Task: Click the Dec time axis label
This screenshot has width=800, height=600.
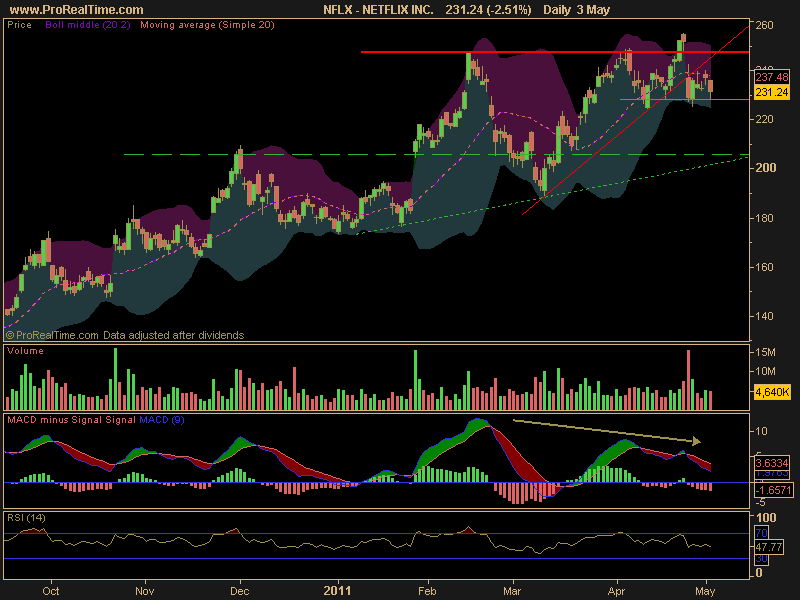Action: [x=239, y=591]
